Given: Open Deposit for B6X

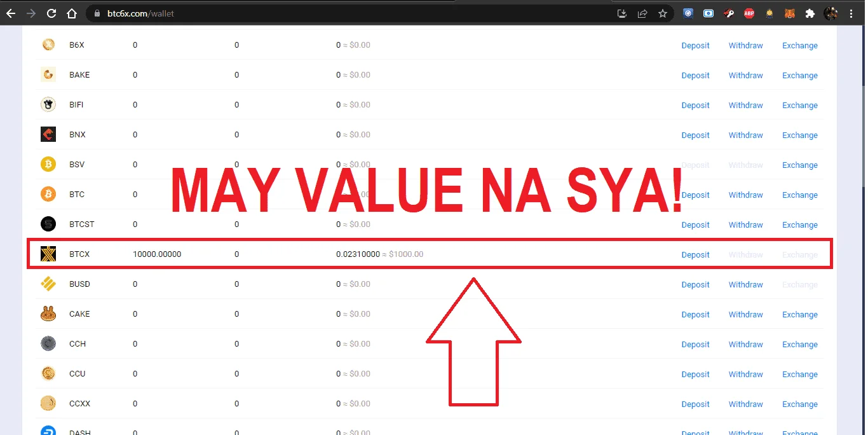Looking at the screenshot, I should [x=695, y=46].
